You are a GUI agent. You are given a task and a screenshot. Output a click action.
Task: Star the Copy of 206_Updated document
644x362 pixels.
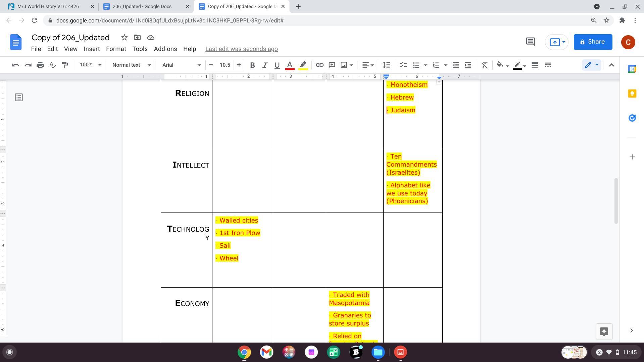(x=124, y=38)
